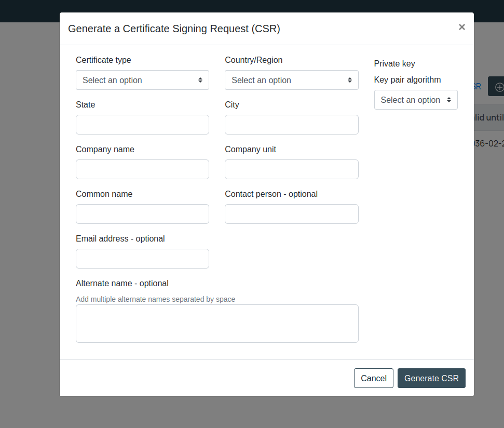The height and width of the screenshot is (428, 504).
Task: Click the Email address optional input
Action: [x=142, y=259]
